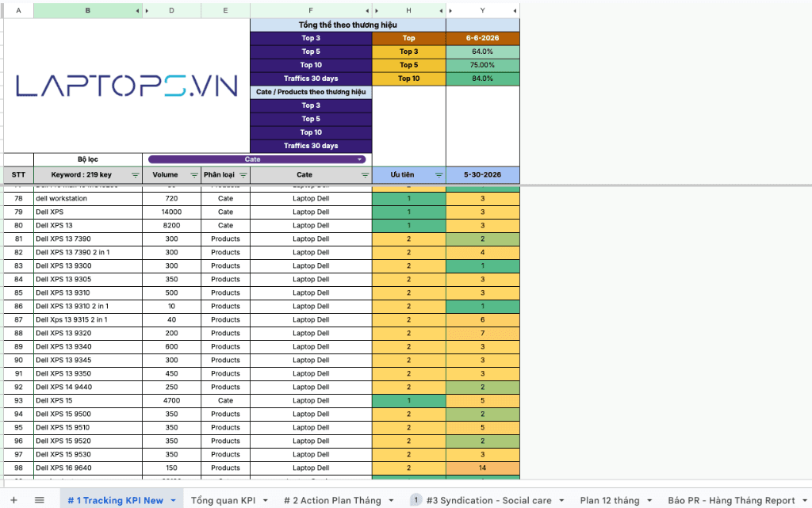
Task: Select rank value '14' in Dell XPS 16 9640 row
Action: coord(483,468)
